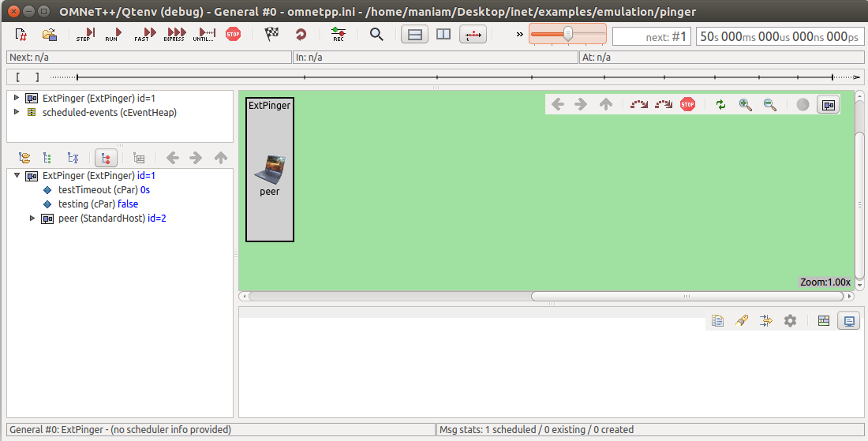Start simulation with the RUN button
The height and width of the screenshot is (441, 868).
tap(114, 35)
